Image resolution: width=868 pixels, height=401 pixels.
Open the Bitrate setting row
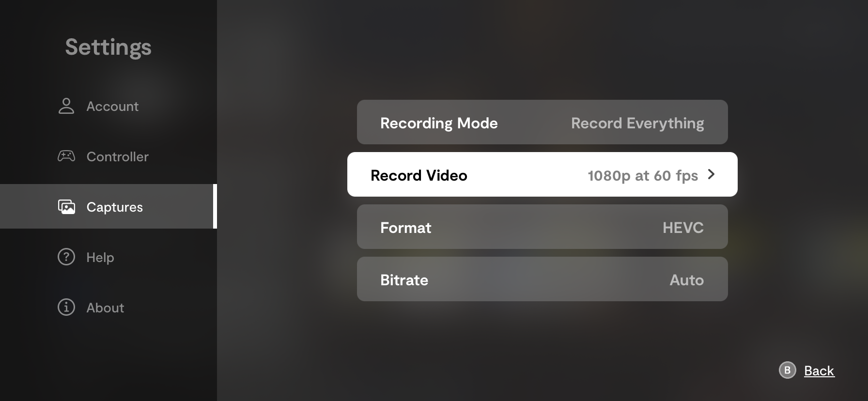pyautogui.click(x=542, y=279)
